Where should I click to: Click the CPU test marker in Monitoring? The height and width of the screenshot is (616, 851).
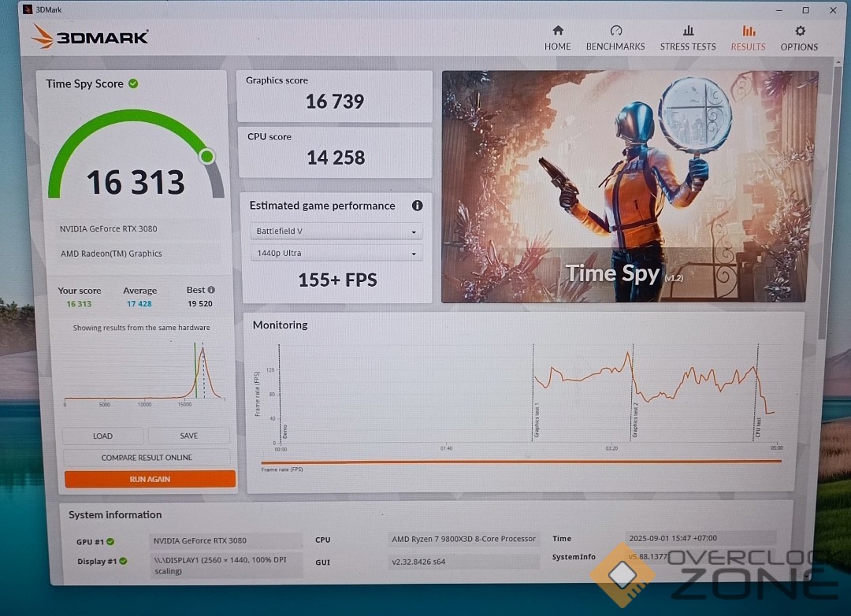[x=758, y=427]
